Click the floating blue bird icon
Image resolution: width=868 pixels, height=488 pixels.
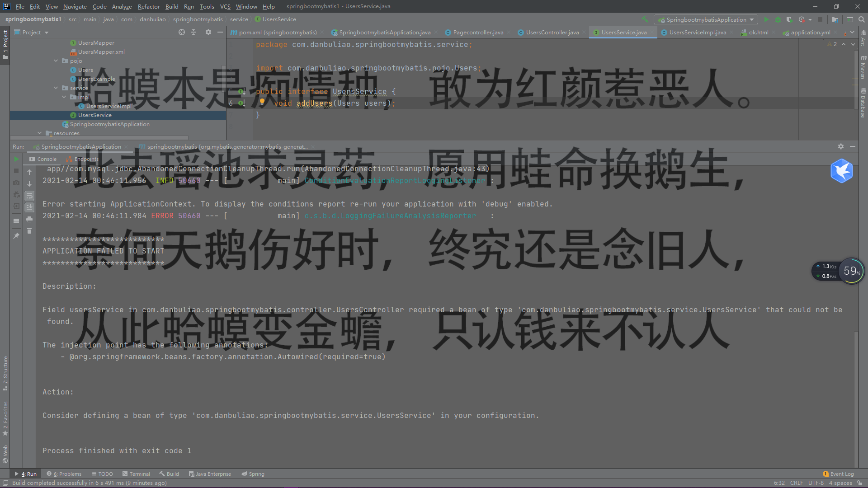(x=842, y=171)
